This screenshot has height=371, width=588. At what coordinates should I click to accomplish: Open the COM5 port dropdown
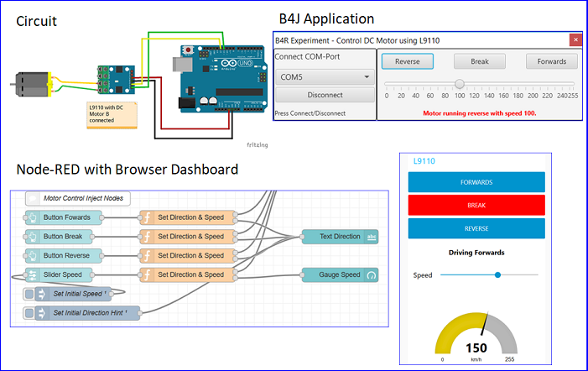[x=325, y=77]
